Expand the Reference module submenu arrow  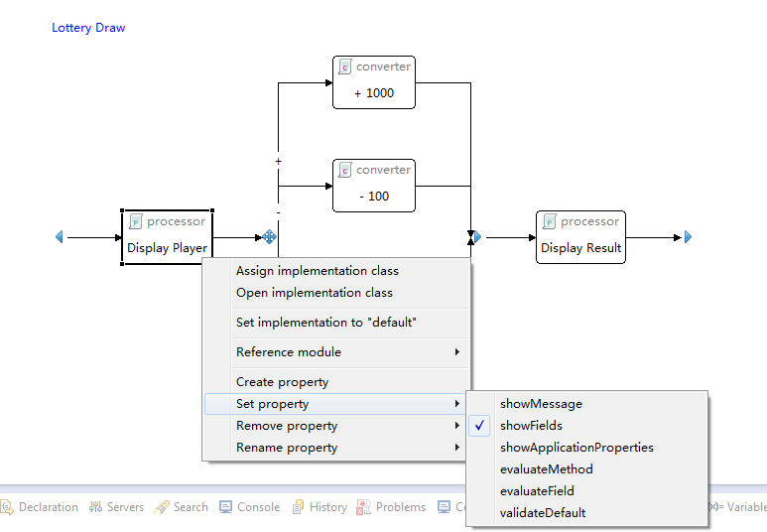(456, 352)
